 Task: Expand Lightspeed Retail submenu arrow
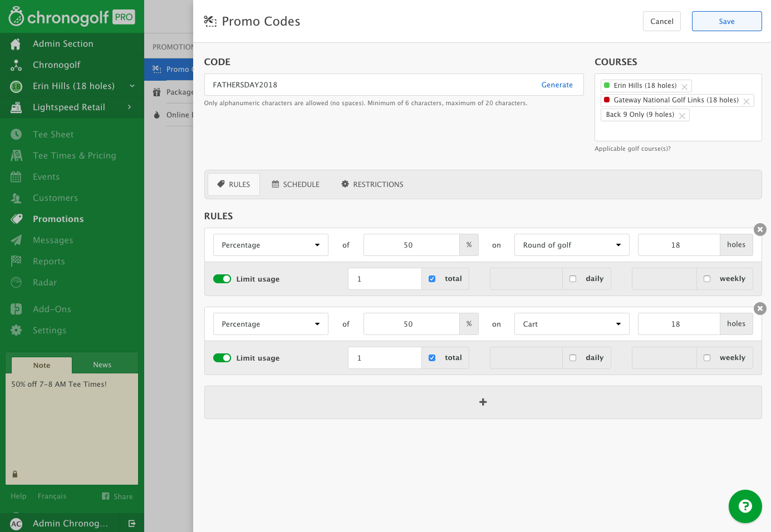[129, 107]
